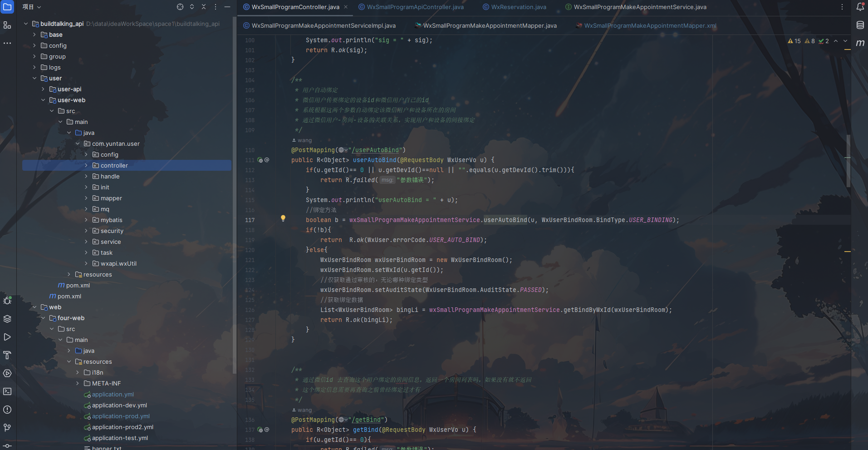Switch to WxSmallProgramMakeAppointmentService.java tab

click(636, 7)
